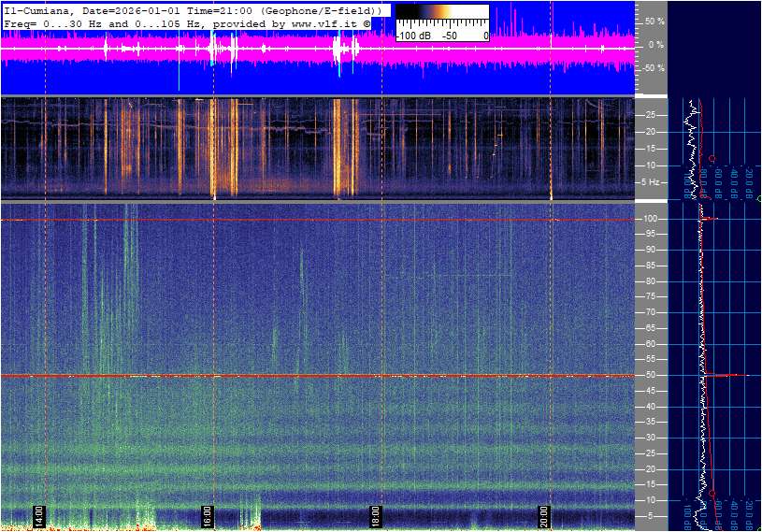
Task: Click the 50 % amplitude scale label
Action: [654, 21]
